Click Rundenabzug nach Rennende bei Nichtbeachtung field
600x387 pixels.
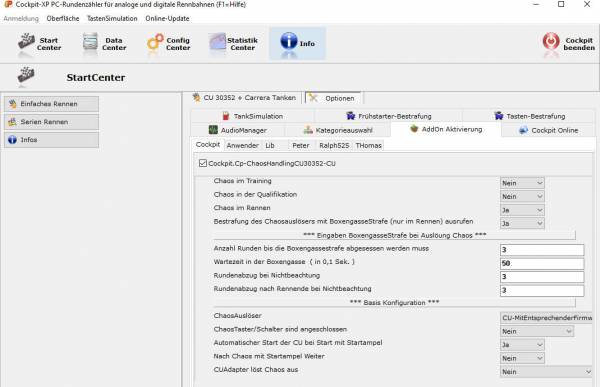point(542,290)
